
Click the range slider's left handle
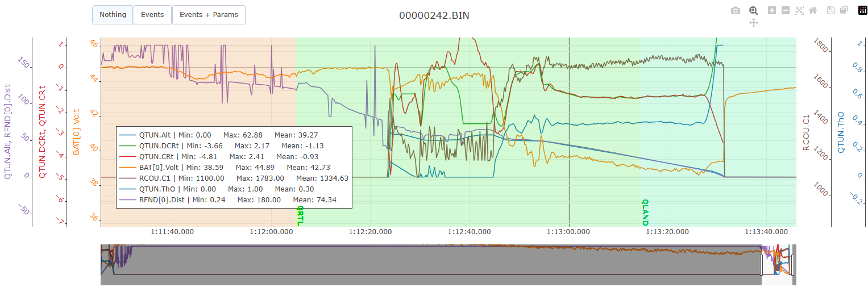[762, 265]
